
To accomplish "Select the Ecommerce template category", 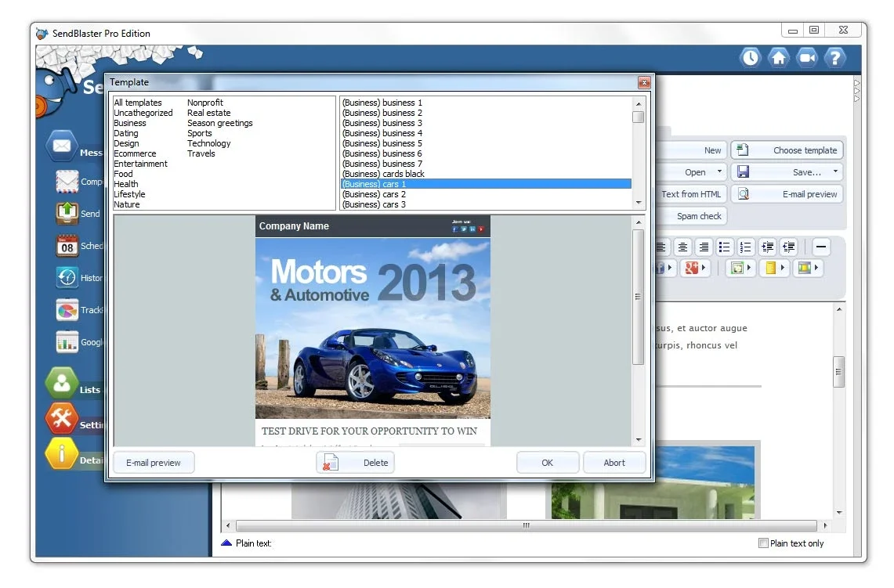I will point(135,153).
